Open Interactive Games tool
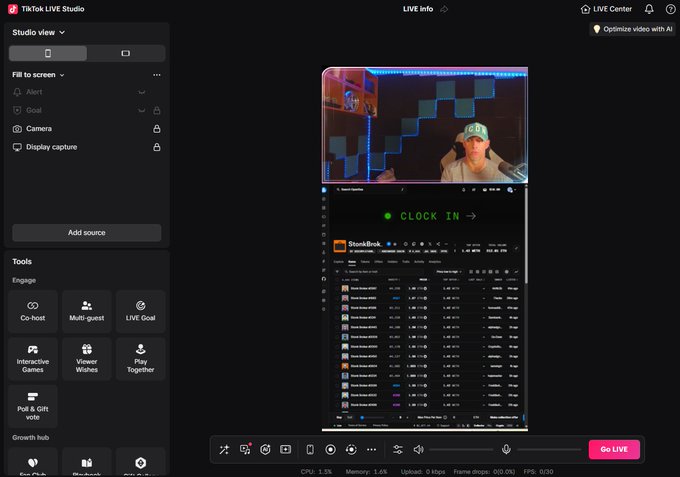Viewport: 680px width, 477px height. tap(33, 359)
